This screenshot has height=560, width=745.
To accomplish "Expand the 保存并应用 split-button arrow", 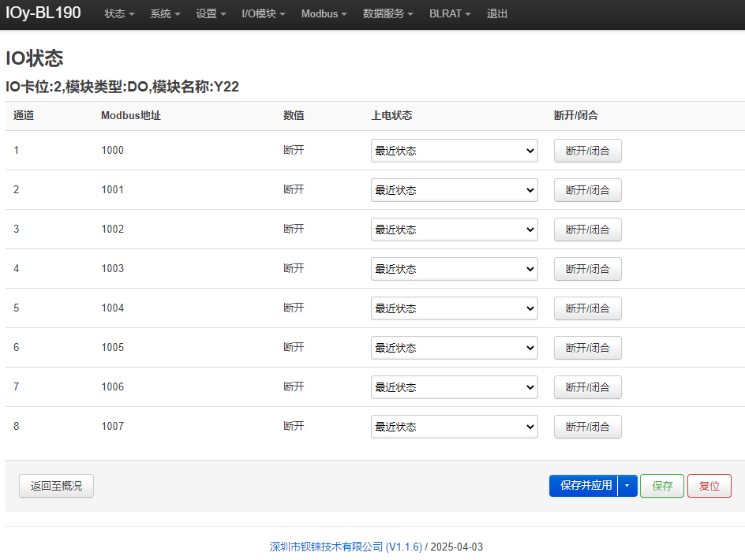I will point(627,485).
